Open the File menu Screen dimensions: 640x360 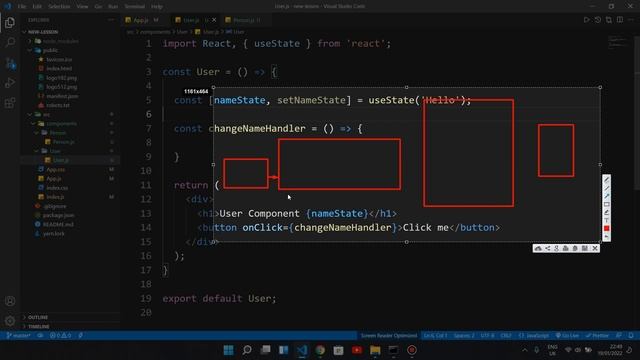click(22, 7)
